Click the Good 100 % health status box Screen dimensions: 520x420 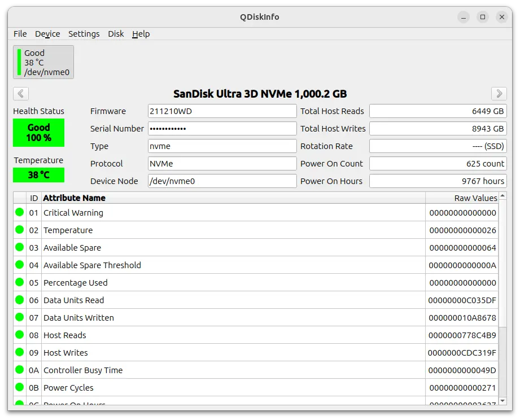[38, 133]
